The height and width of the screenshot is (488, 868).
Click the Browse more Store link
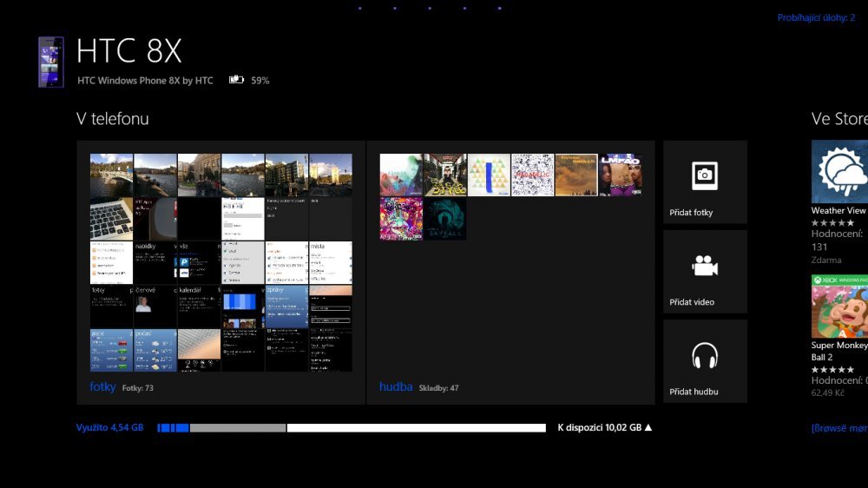coord(838,428)
